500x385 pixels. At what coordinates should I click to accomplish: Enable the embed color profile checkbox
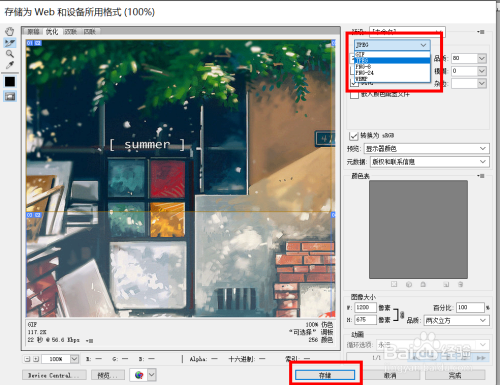point(354,95)
